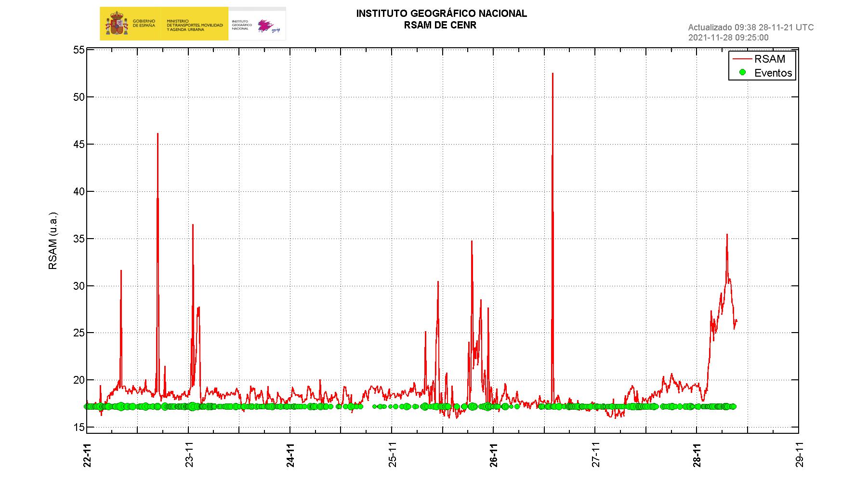Select the RSAM legend label

(770, 59)
